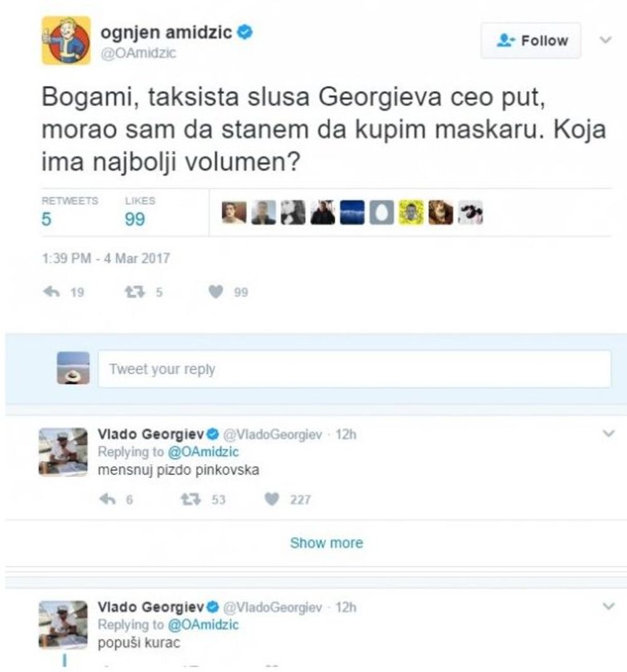This screenshot has width=627, height=672.
Task: Like the main tweet with 99 likes
Action: click(x=216, y=292)
